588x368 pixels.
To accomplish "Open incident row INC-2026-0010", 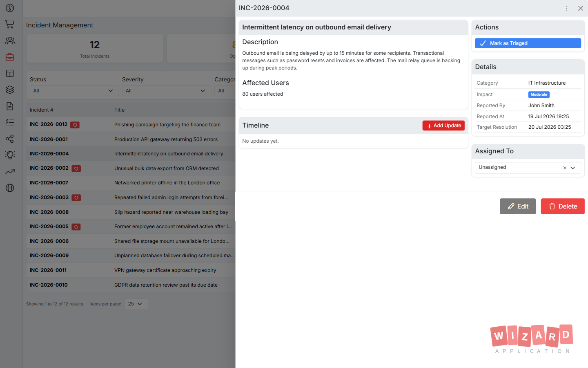I will pyautogui.click(x=131, y=285).
